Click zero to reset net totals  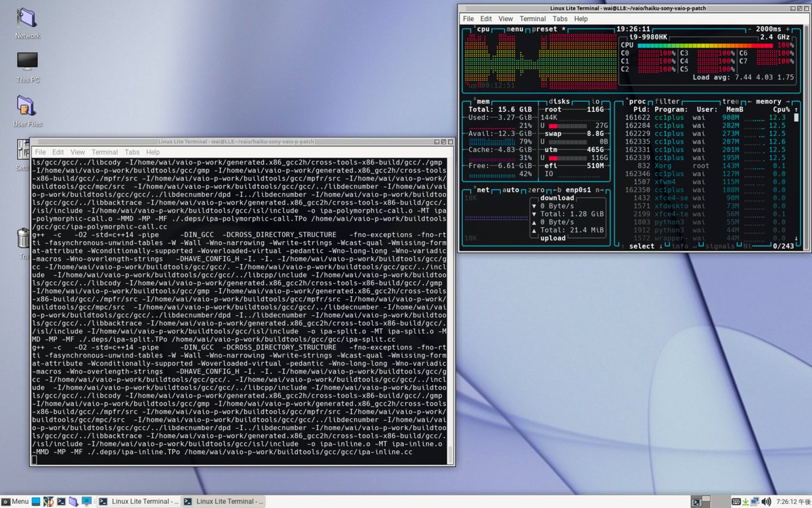click(538, 190)
